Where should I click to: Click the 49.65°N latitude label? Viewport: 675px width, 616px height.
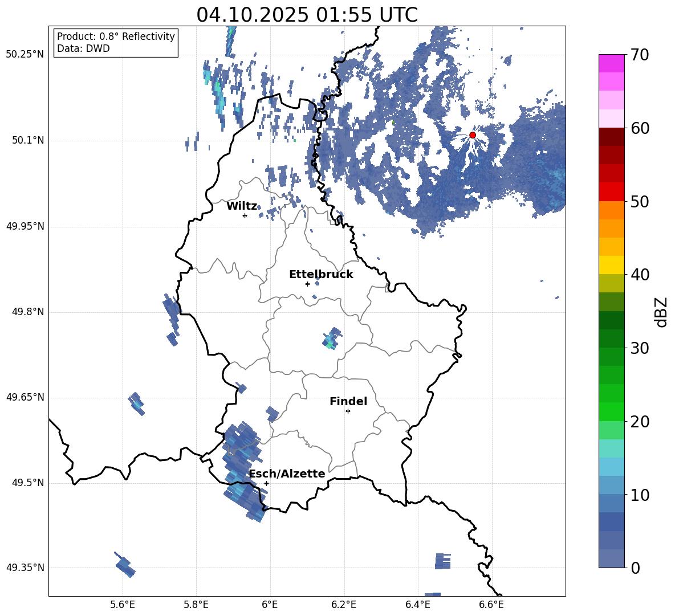click(x=25, y=397)
